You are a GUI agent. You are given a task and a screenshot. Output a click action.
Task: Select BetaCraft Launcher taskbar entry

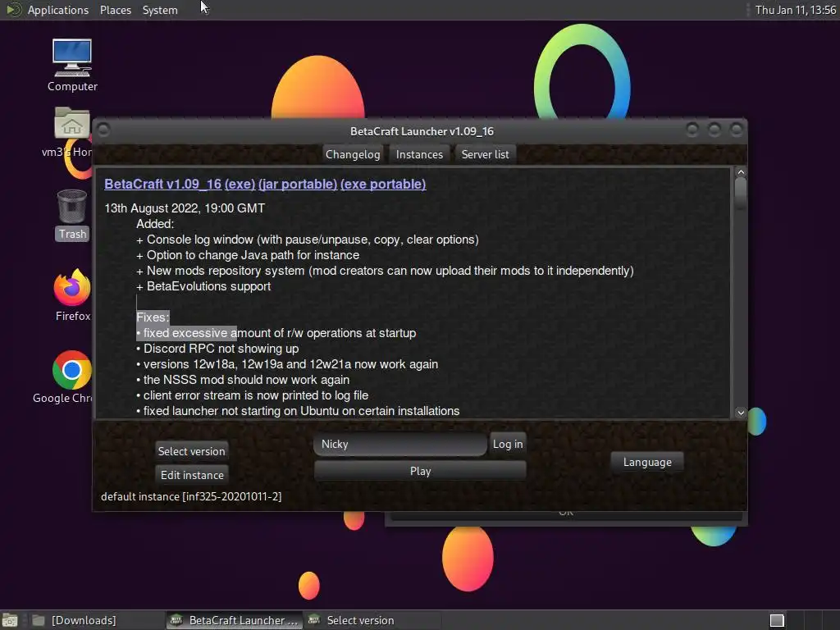pyautogui.click(x=234, y=620)
